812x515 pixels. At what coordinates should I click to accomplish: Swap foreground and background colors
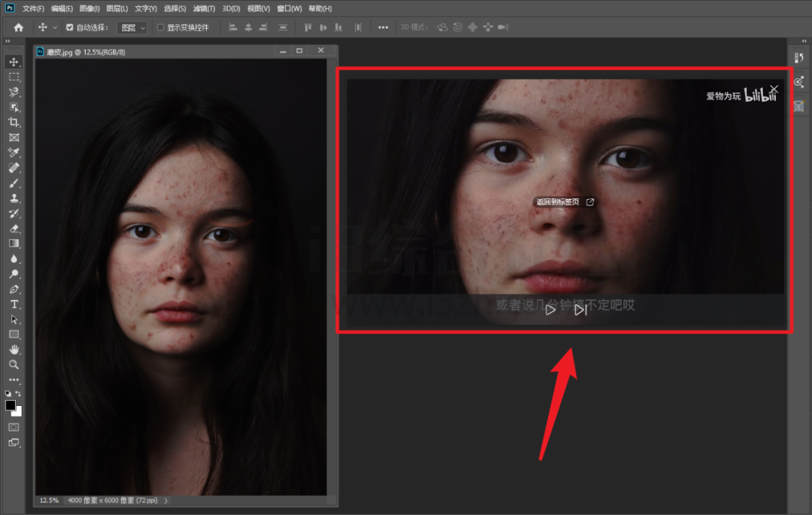[19, 394]
